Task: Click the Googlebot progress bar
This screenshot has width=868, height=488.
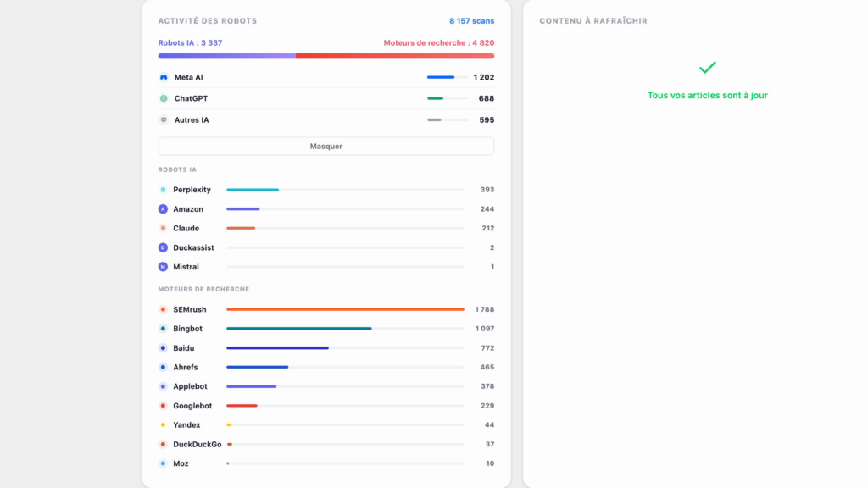Action: 346,406
